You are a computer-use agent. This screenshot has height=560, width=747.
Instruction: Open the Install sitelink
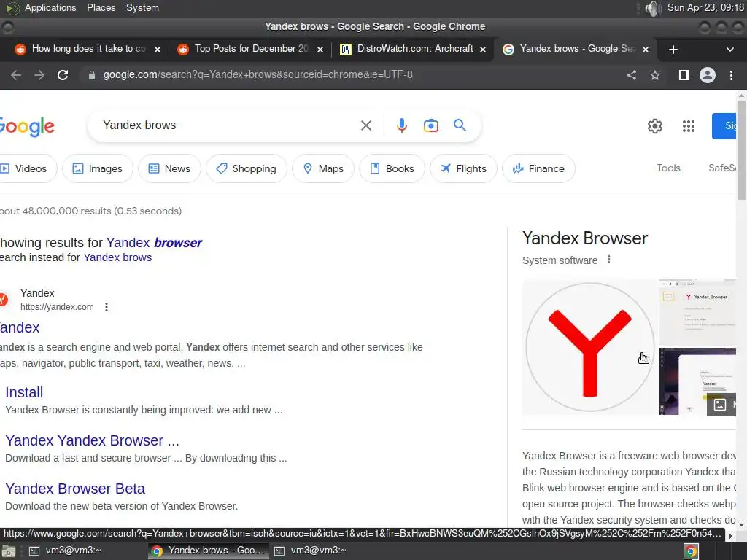tap(24, 392)
